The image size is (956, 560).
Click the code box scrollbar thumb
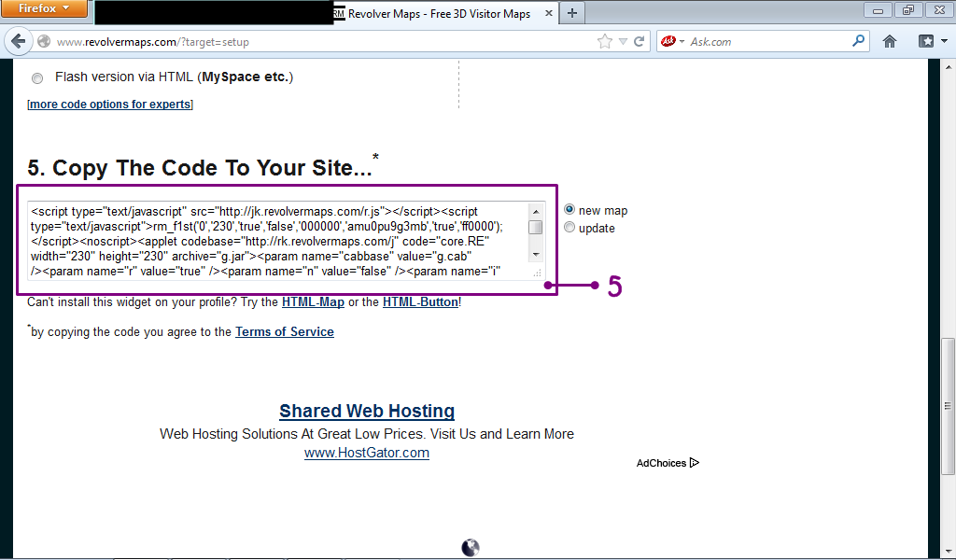click(536, 228)
